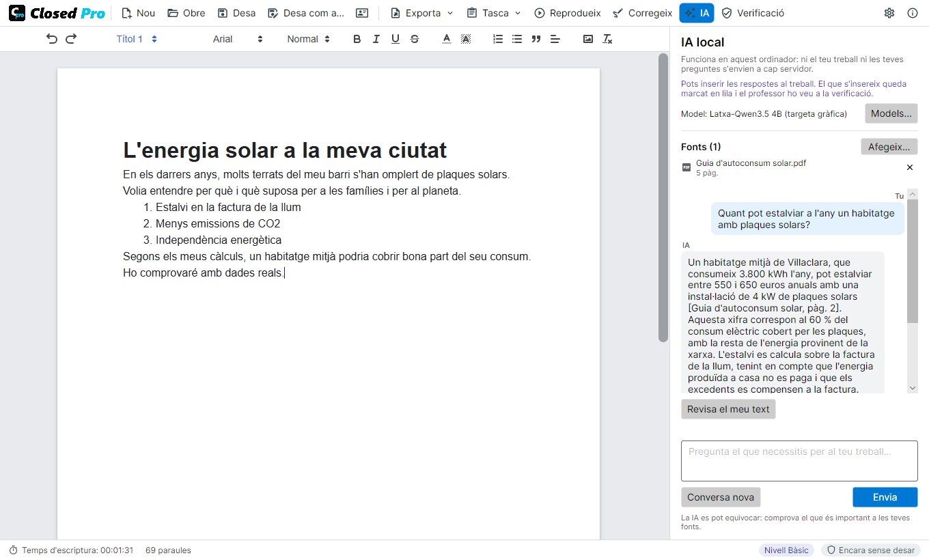Image resolution: width=929 pixels, height=560 pixels.
Task: Clear text formatting
Action: (x=607, y=39)
